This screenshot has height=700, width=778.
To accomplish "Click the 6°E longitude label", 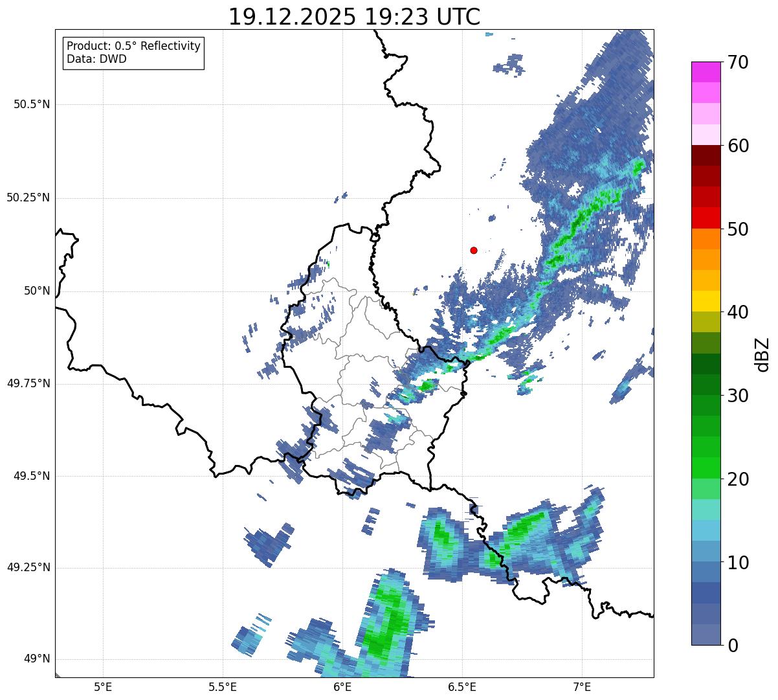I will point(342,686).
